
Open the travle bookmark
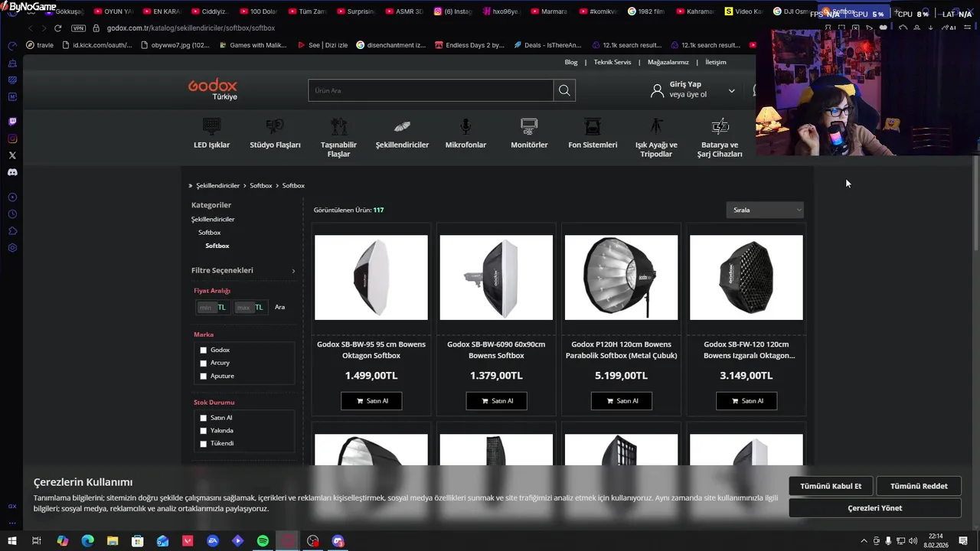pyautogui.click(x=40, y=45)
